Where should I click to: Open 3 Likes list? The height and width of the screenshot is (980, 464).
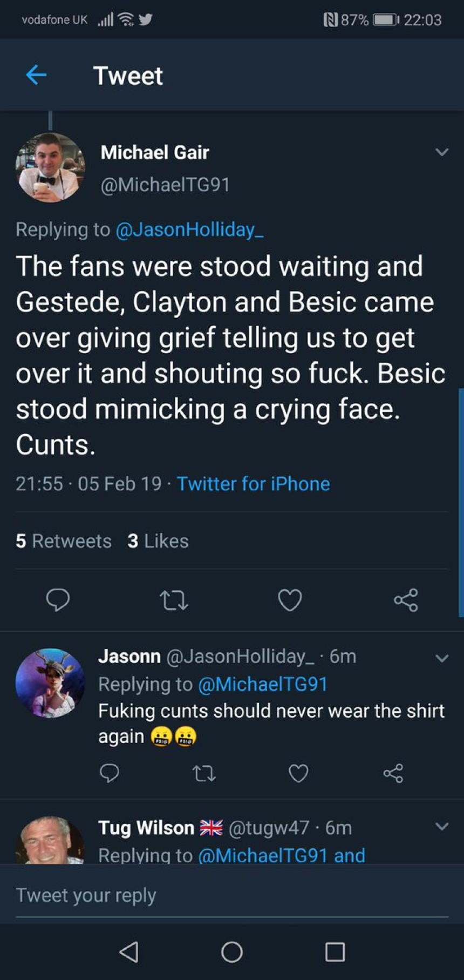point(158,540)
